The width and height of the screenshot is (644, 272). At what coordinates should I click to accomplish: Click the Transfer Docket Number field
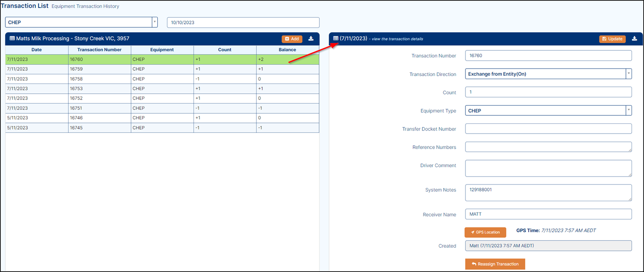(548, 129)
